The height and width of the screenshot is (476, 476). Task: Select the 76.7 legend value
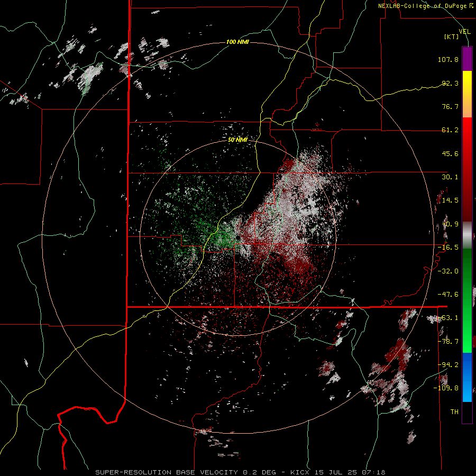click(450, 106)
